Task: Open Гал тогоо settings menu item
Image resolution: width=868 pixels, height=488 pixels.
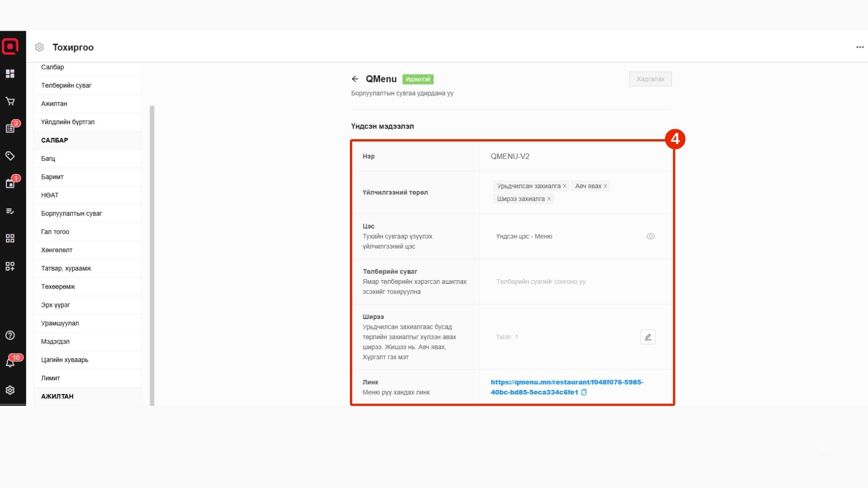Action: point(55,232)
